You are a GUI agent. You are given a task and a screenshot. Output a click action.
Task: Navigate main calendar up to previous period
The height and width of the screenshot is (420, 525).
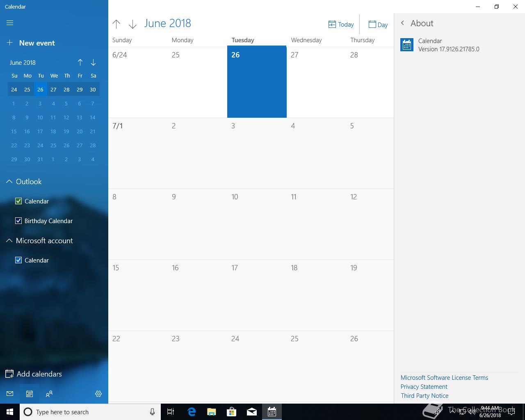(116, 24)
